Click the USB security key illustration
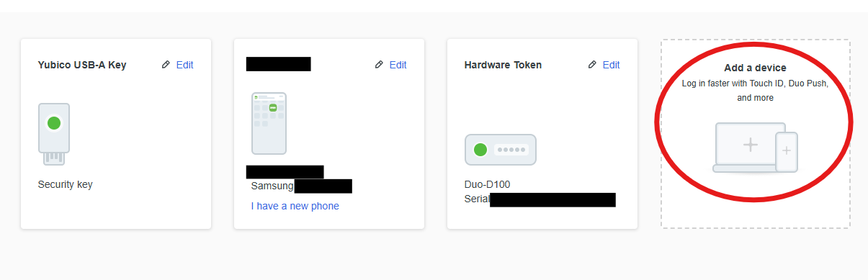This screenshot has width=868, height=280. pyautogui.click(x=53, y=134)
